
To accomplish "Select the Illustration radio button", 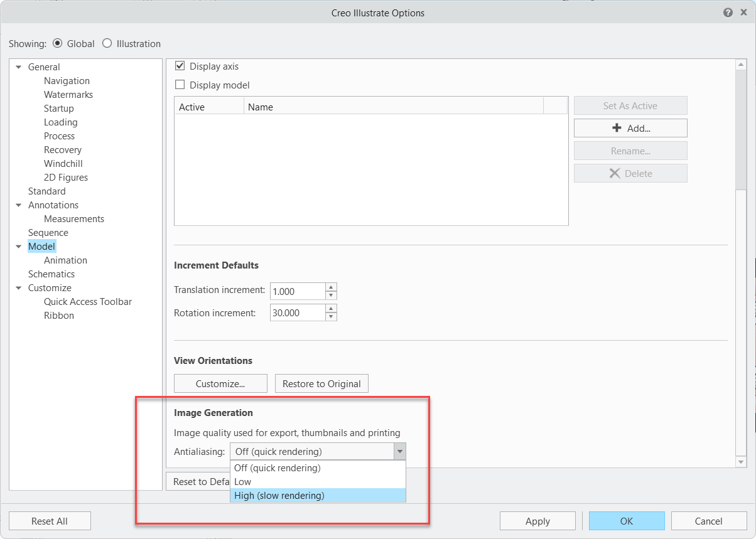I will pos(107,43).
